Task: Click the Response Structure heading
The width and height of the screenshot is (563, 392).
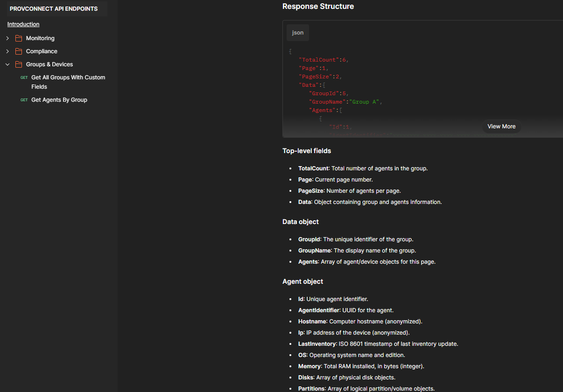Action: click(x=318, y=7)
